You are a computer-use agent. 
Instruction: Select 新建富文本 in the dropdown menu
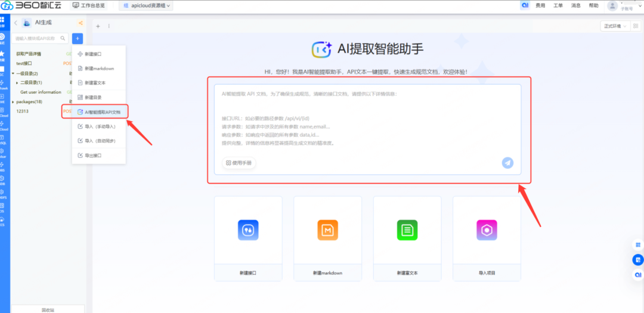point(98,82)
